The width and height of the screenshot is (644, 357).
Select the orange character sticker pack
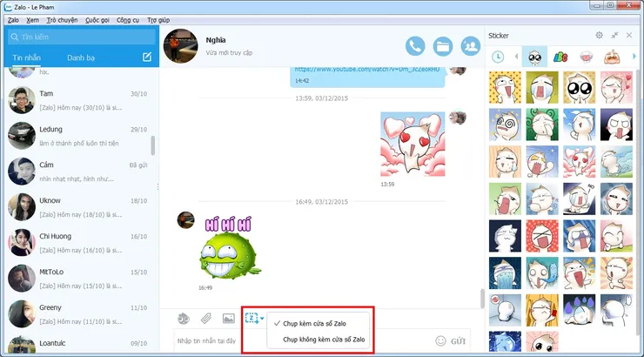[x=612, y=57]
